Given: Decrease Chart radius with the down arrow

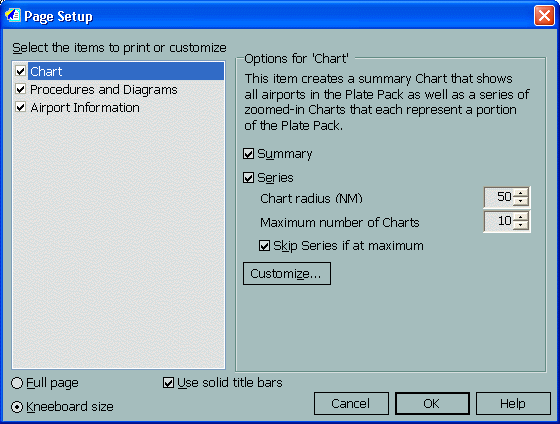Looking at the screenshot, I should click(x=521, y=201).
